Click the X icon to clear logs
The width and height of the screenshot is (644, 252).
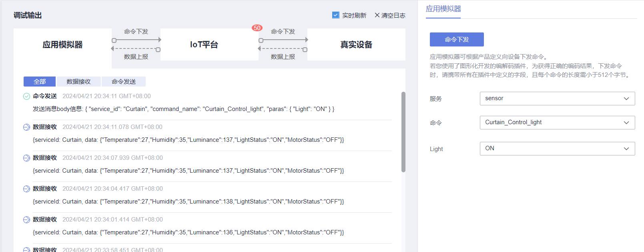377,15
